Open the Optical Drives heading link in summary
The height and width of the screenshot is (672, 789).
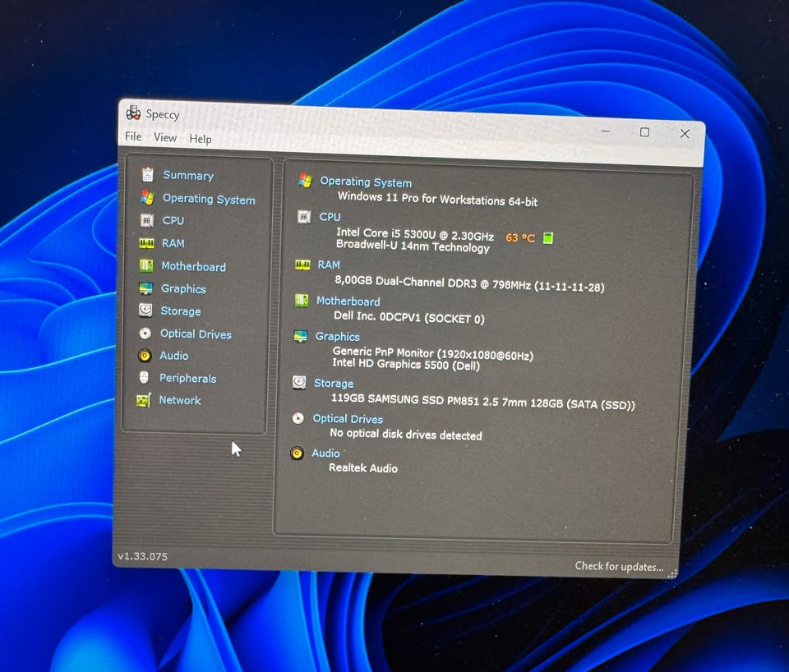click(348, 418)
